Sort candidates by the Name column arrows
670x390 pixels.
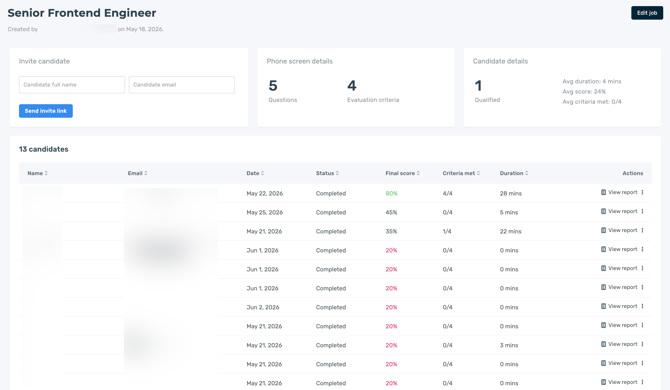[46, 173]
